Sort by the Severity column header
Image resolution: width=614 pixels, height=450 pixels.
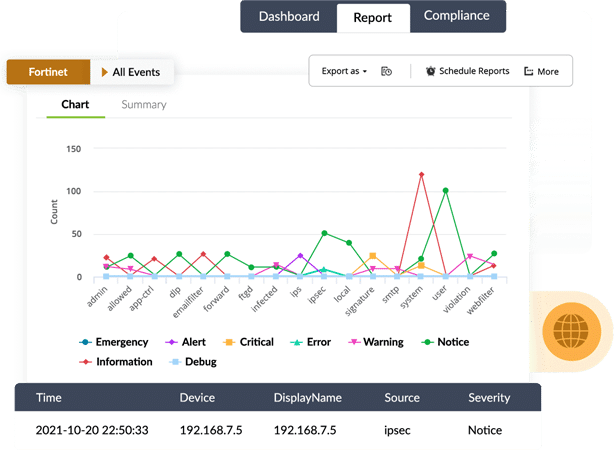click(x=489, y=398)
